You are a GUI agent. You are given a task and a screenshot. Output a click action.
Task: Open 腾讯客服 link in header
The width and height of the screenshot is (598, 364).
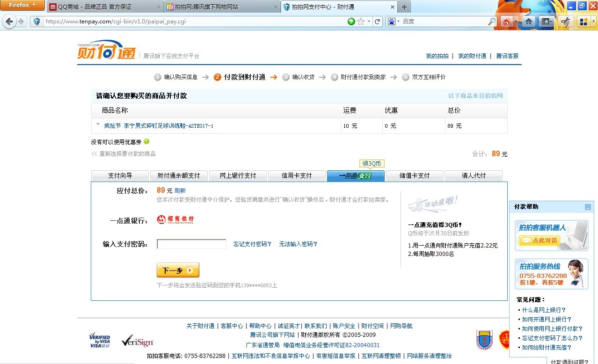[507, 56]
